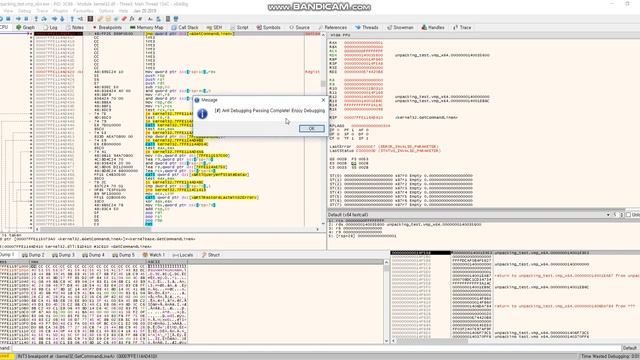Switch to the Call Stack tab
Viewport: 640px width, 360px height.
tap(185, 27)
